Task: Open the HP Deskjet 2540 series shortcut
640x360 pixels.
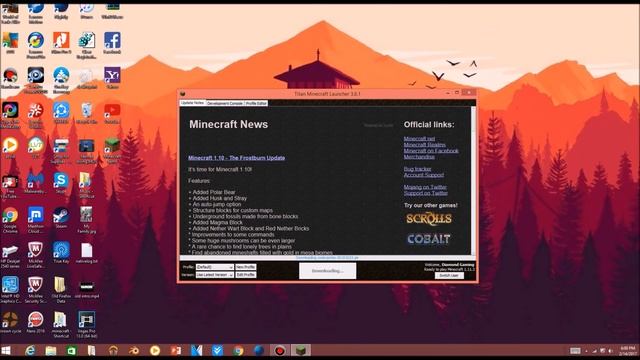Action: [x=10, y=255]
